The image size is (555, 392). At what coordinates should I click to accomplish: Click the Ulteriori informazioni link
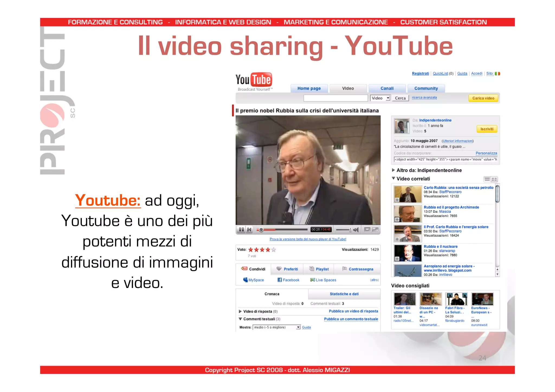tap(457, 141)
